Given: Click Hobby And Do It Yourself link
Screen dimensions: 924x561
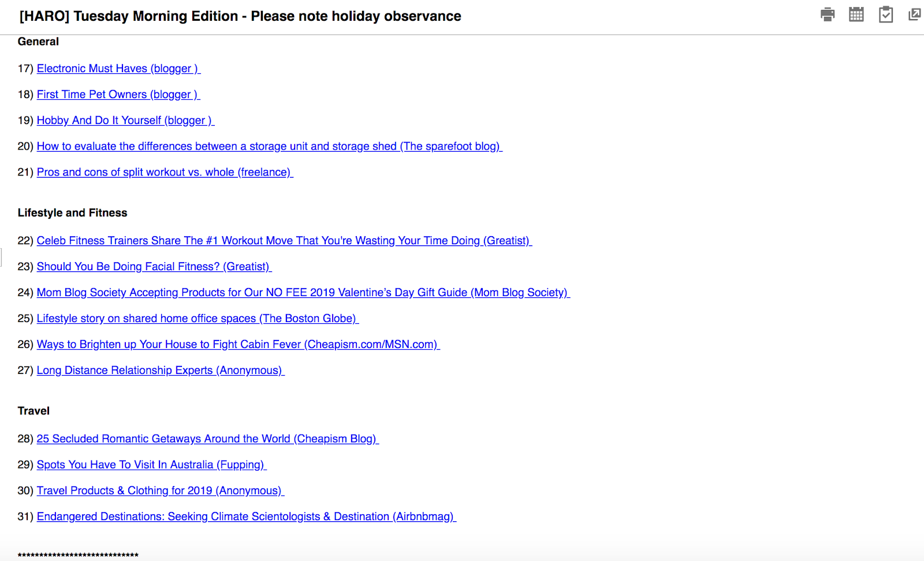Looking at the screenshot, I should pyautogui.click(x=125, y=121).
